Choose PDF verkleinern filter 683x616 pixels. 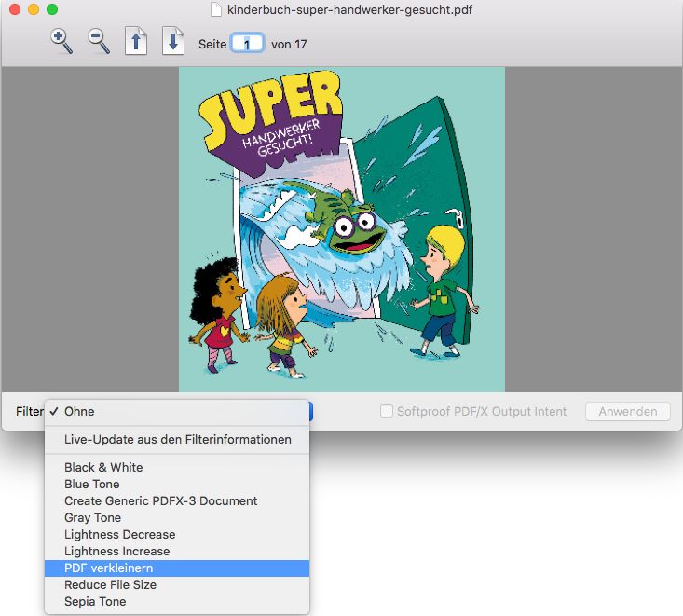(177, 568)
